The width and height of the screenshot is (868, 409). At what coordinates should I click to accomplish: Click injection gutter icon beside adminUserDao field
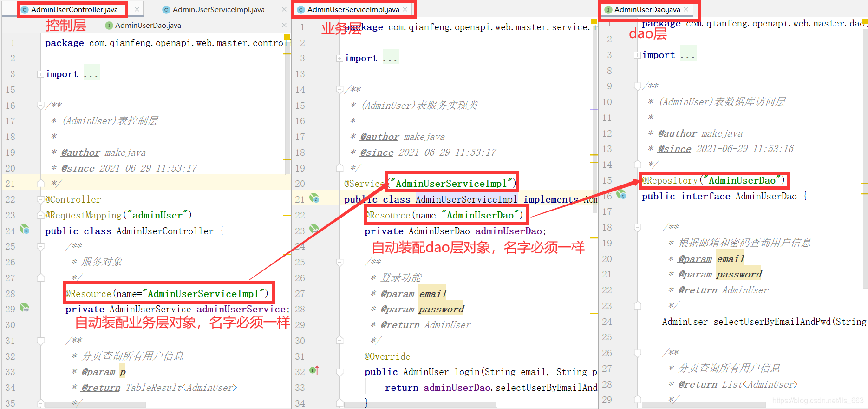tap(314, 229)
